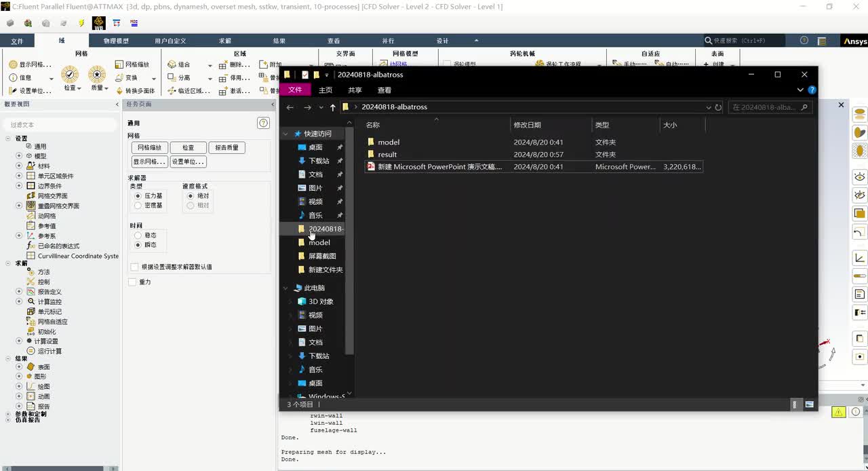Click the top orange view icon in right toolbar
This screenshot has height=471, width=868.
[860, 113]
